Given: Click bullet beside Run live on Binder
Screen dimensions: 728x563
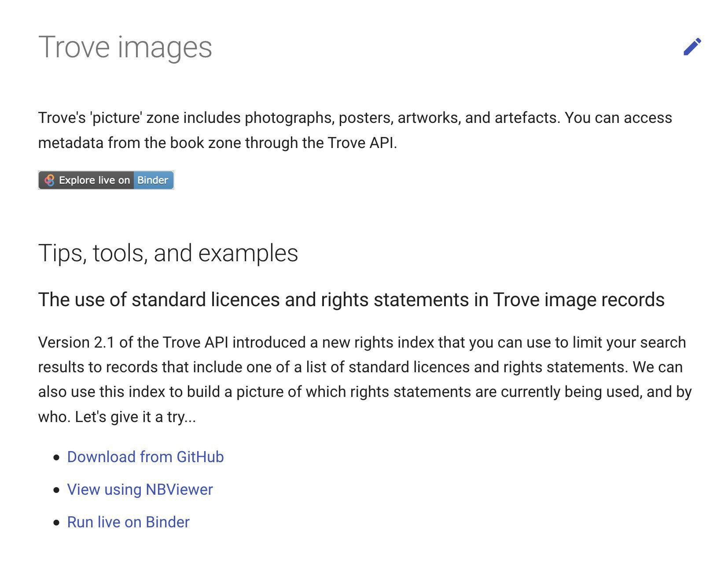Looking at the screenshot, I should coord(56,523).
